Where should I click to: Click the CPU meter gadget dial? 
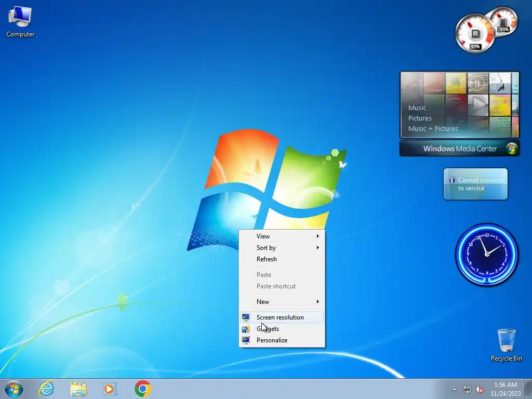coord(475,33)
